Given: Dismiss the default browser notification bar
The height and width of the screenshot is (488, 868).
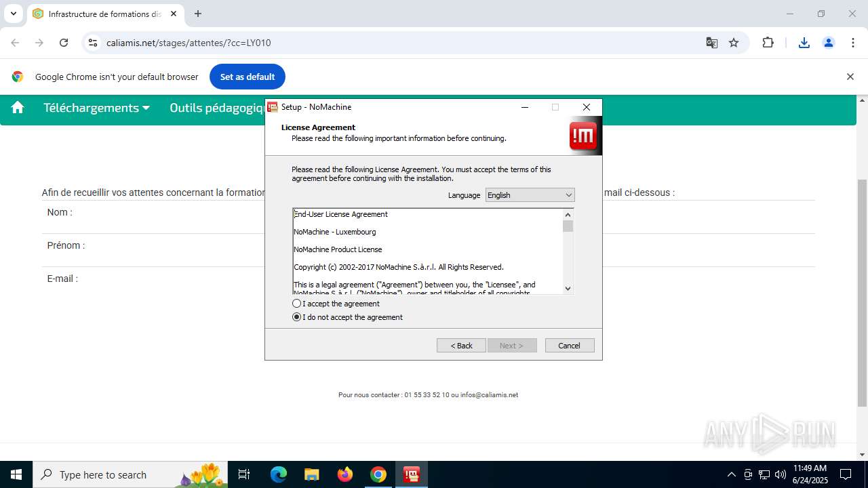Looking at the screenshot, I should coord(850,77).
